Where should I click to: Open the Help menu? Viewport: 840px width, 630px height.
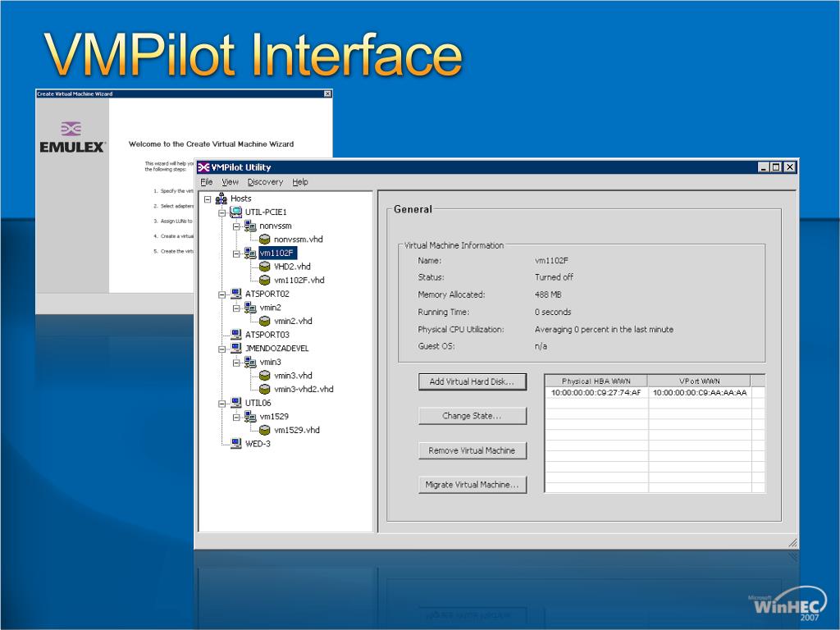pyautogui.click(x=300, y=182)
